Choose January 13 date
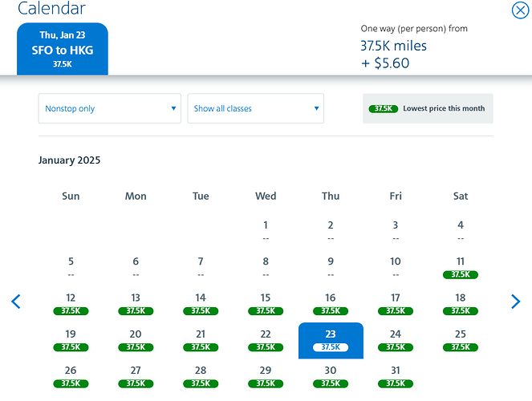 (x=136, y=304)
